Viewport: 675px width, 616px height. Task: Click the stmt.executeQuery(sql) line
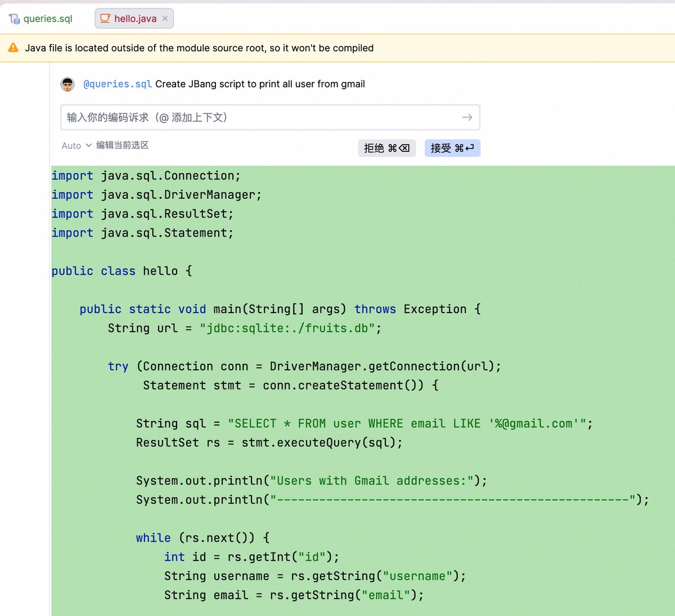tap(269, 443)
